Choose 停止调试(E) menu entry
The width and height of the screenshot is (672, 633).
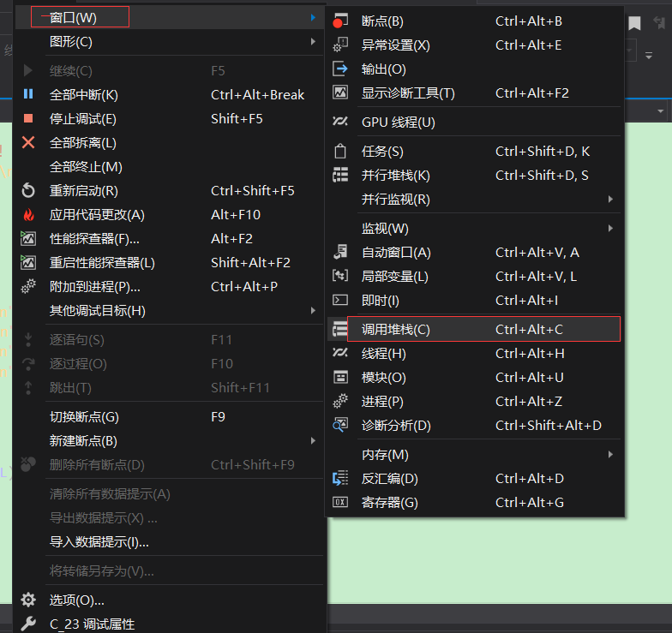(x=170, y=118)
